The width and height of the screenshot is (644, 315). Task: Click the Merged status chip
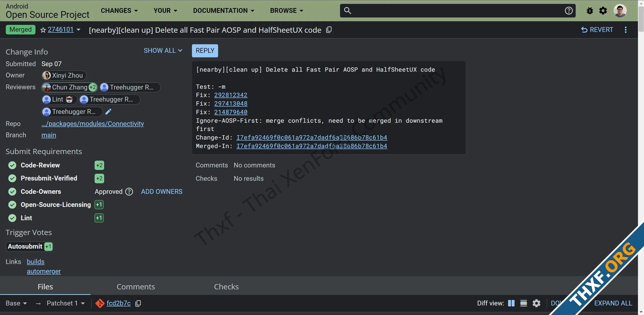pyautogui.click(x=20, y=30)
